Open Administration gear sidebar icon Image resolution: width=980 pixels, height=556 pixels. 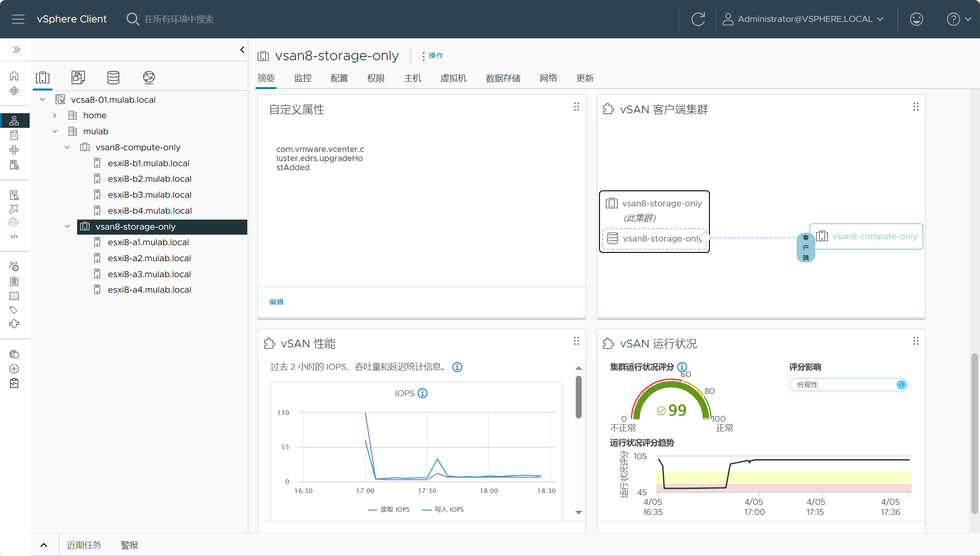[x=14, y=267]
